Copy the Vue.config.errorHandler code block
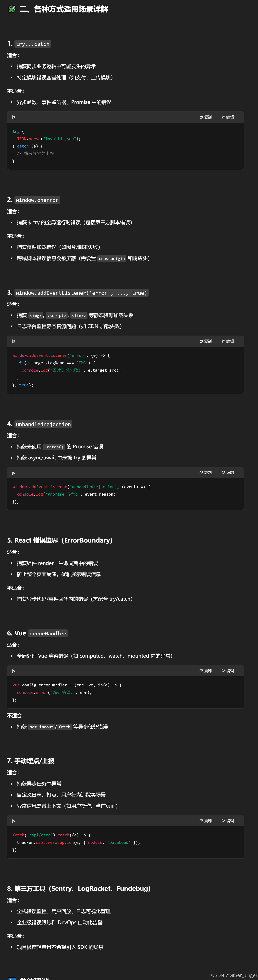 coord(206,671)
